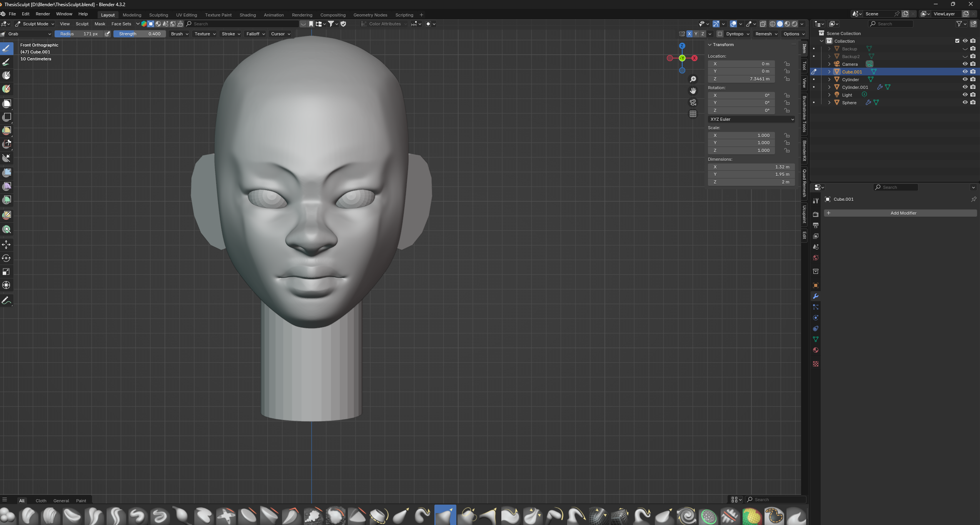Open the Falloff dropdown in header

click(255, 34)
